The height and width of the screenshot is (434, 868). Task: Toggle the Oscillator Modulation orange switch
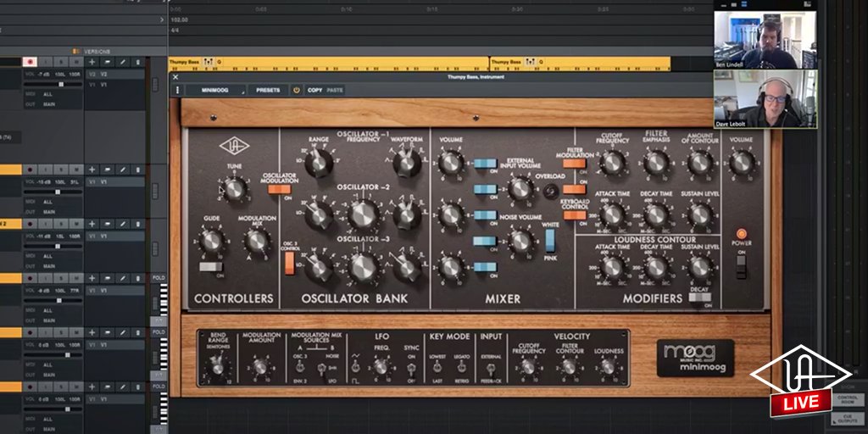click(x=279, y=189)
